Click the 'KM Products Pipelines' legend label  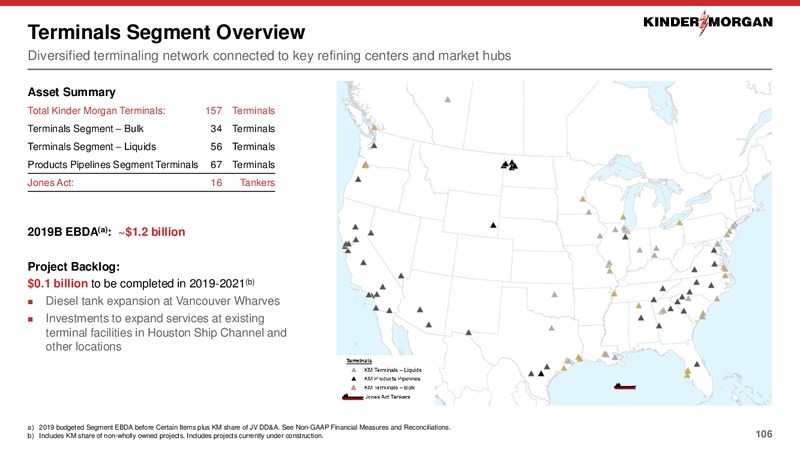click(392, 379)
